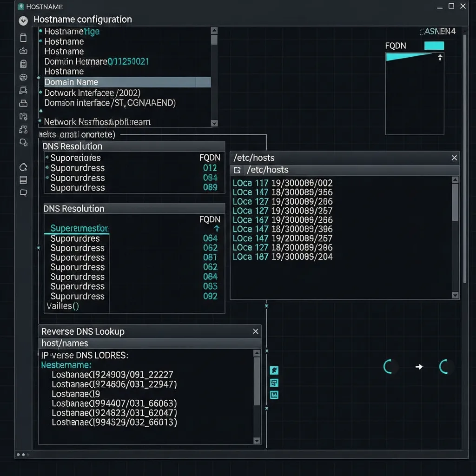The image size is (476, 476).
Task: Click the chat bubble icon at sidebar bottom
Action: pyautogui.click(x=23, y=192)
